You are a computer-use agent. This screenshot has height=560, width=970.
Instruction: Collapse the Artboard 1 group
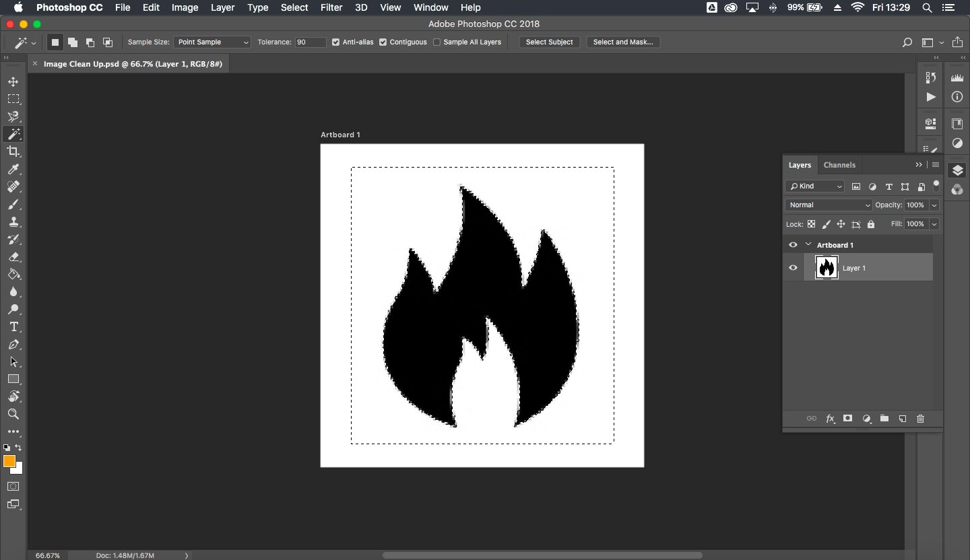point(808,244)
